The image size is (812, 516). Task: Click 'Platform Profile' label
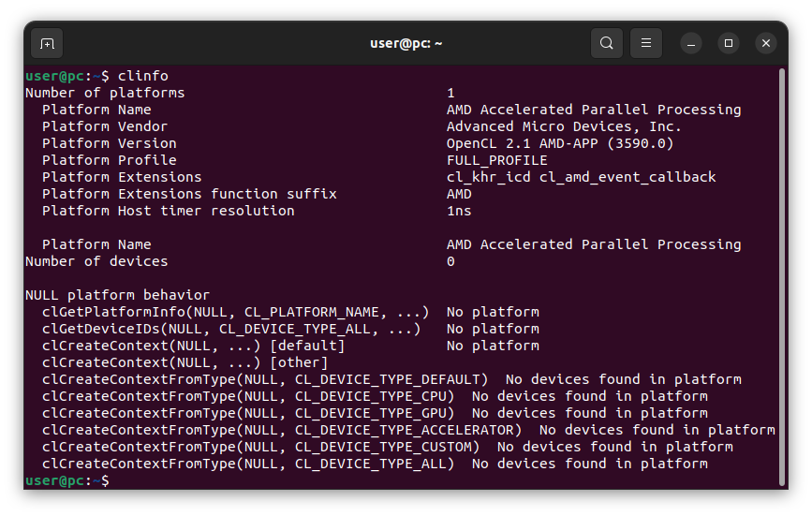click(110, 160)
